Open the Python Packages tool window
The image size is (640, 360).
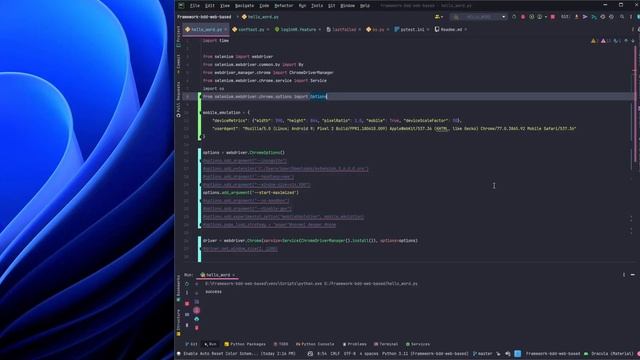245,344
